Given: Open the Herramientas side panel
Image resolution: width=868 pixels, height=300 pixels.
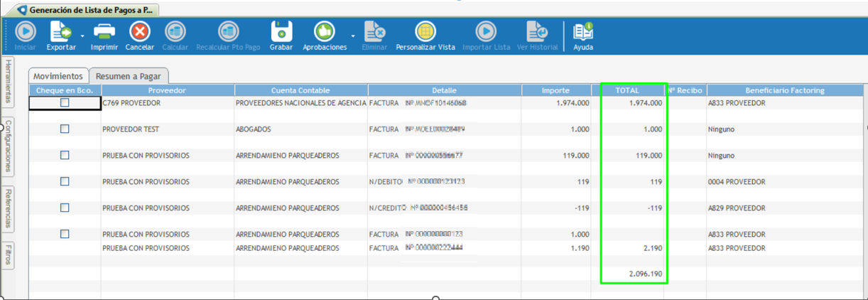Looking at the screenshot, I should coord(9,82).
